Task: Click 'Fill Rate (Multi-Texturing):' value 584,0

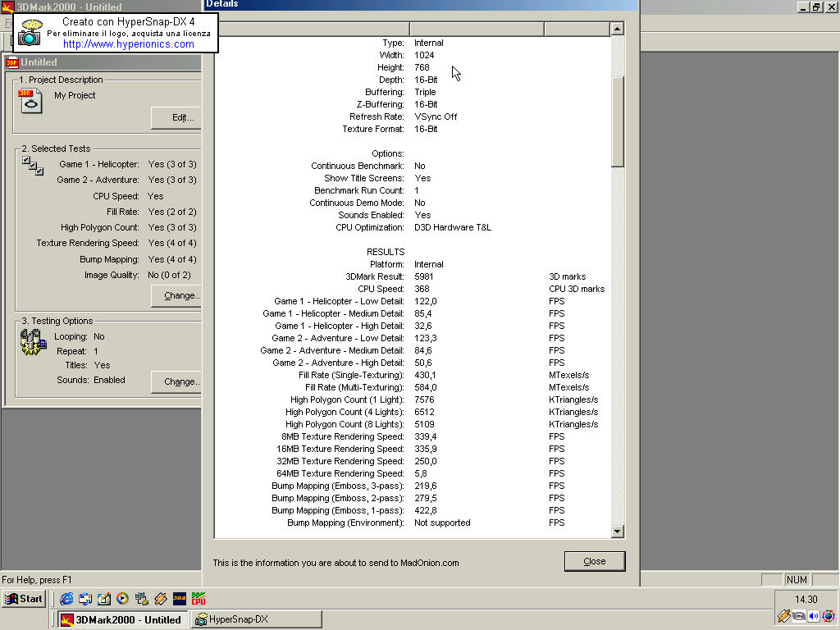Action: [426, 387]
